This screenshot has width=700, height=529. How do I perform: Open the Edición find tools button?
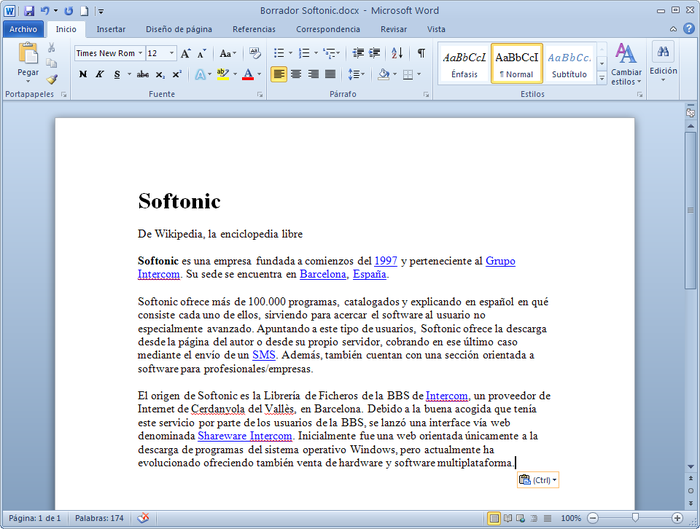tap(663, 60)
